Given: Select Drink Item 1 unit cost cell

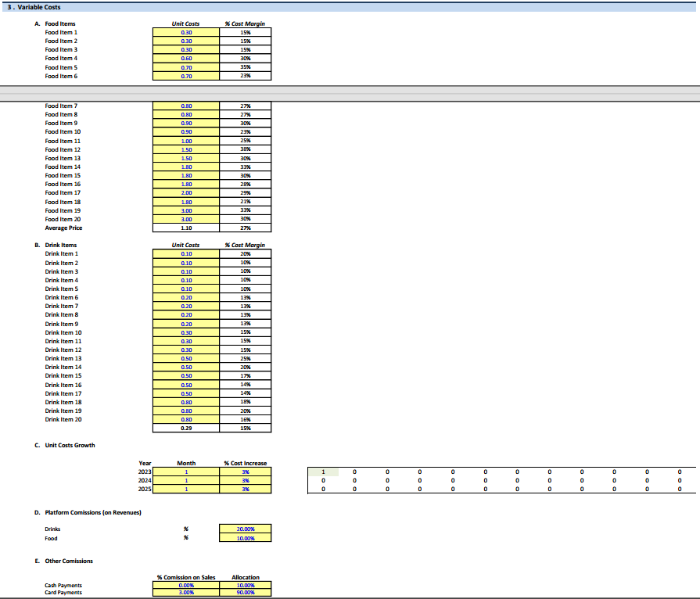Looking at the screenshot, I should pyautogui.click(x=186, y=253).
